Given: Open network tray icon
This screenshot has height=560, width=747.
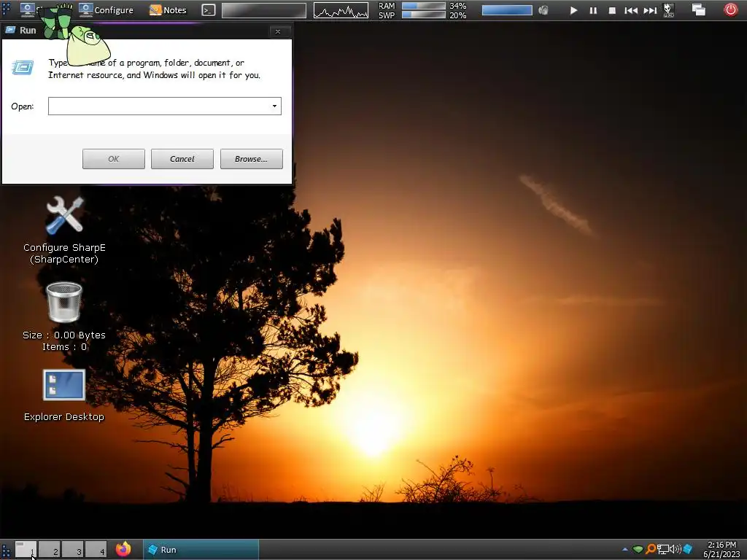Looking at the screenshot, I should tap(662, 550).
